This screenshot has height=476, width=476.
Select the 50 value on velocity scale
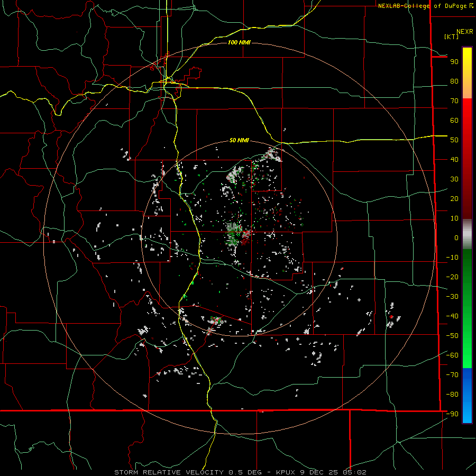point(454,140)
